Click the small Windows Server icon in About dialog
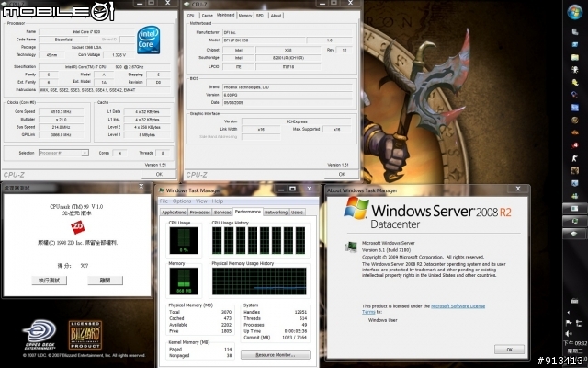The width and height of the screenshot is (588, 368). click(350, 247)
